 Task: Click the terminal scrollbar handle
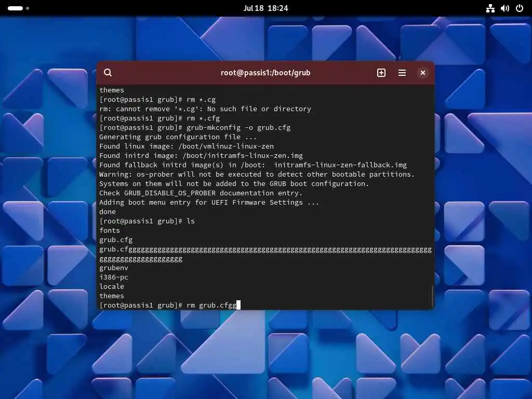tap(432, 296)
